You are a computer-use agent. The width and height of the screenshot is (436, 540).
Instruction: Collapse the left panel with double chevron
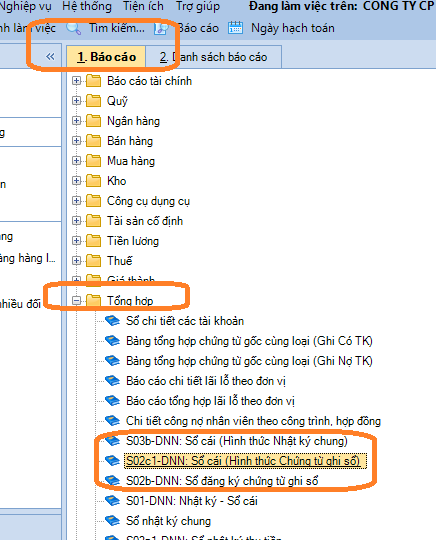click(50, 56)
